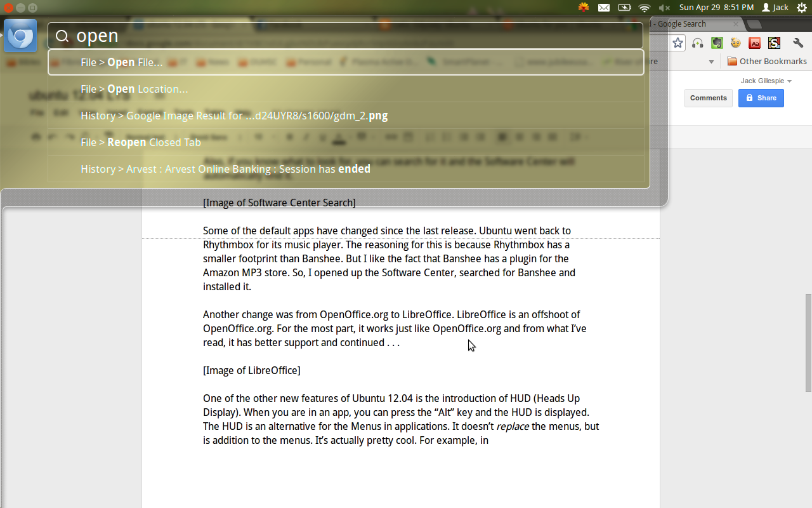Click the headphones extension icon

pos(698,43)
